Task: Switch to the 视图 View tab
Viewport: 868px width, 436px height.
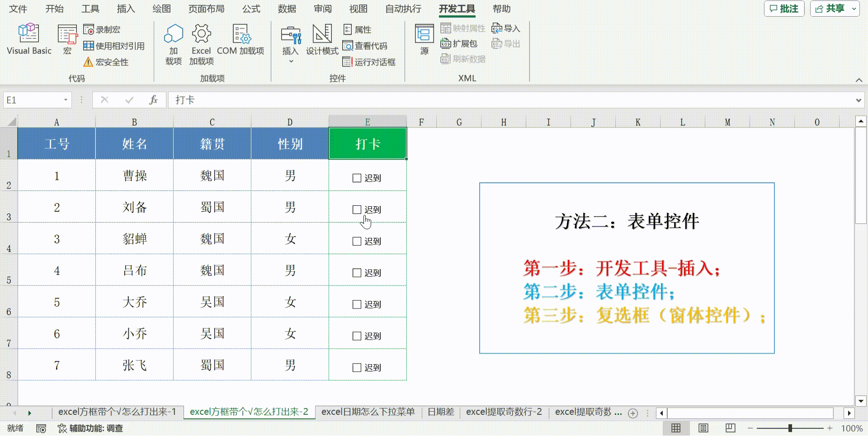Action: coord(359,9)
